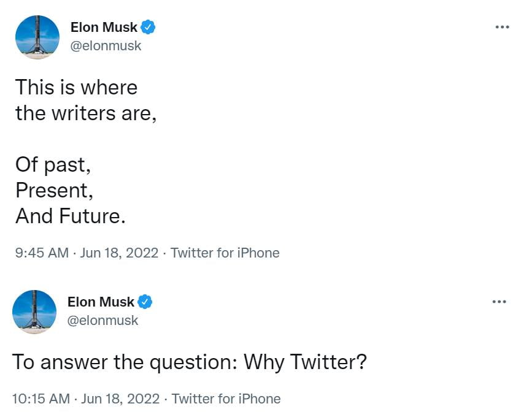This screenshot has width=526, height=420.
Task: Click the Jun 18, 2022 date on the first tweet
Action: click(x=119, y=253)
